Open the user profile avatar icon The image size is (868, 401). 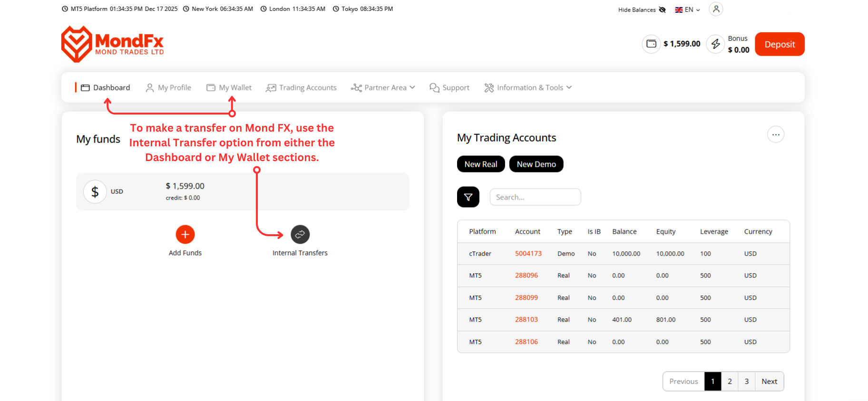point(716,9)
